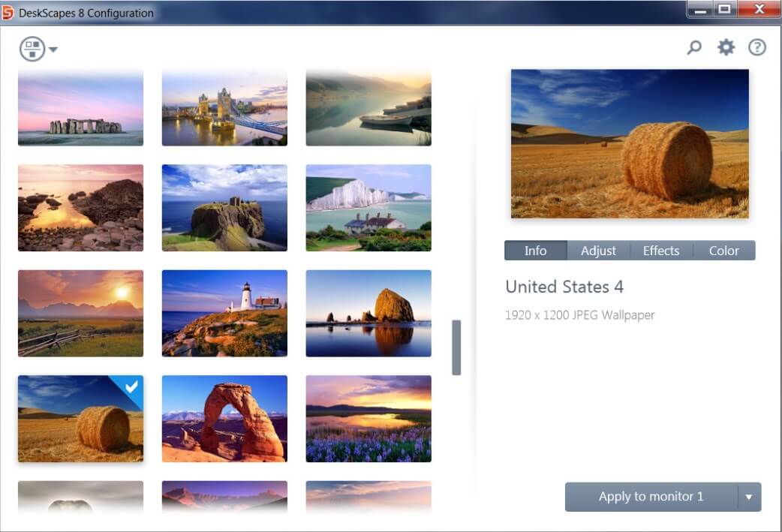The image size is (782, 532).
Task: Open the help question mark icon
Action: tap(757, 47)
